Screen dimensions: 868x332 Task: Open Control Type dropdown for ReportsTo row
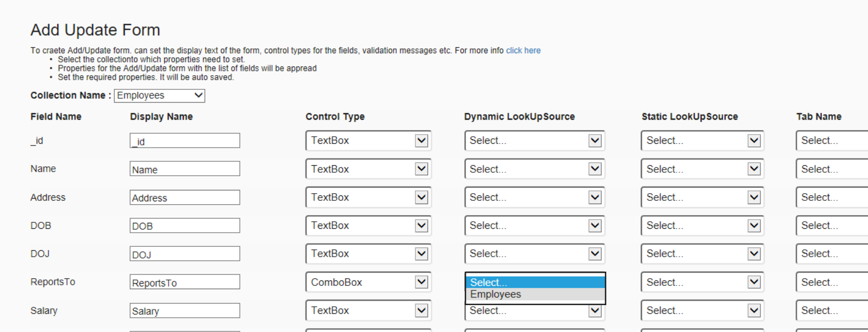(x=368, y=282)
